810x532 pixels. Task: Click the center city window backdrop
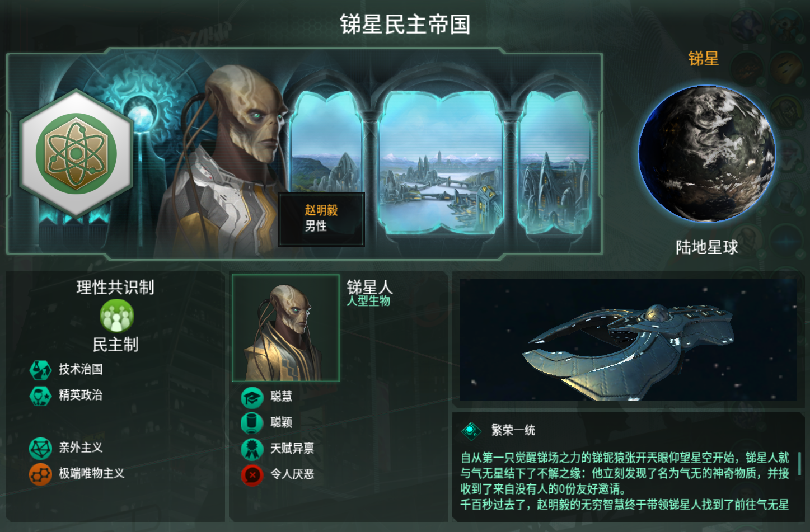coord(441,163)
